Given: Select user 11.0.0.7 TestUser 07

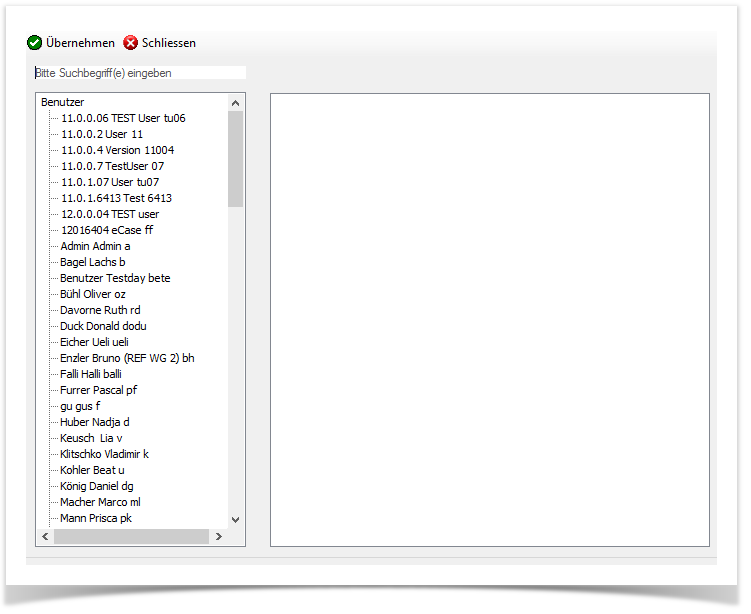Looking at the screenshot, I should point(113,166).
